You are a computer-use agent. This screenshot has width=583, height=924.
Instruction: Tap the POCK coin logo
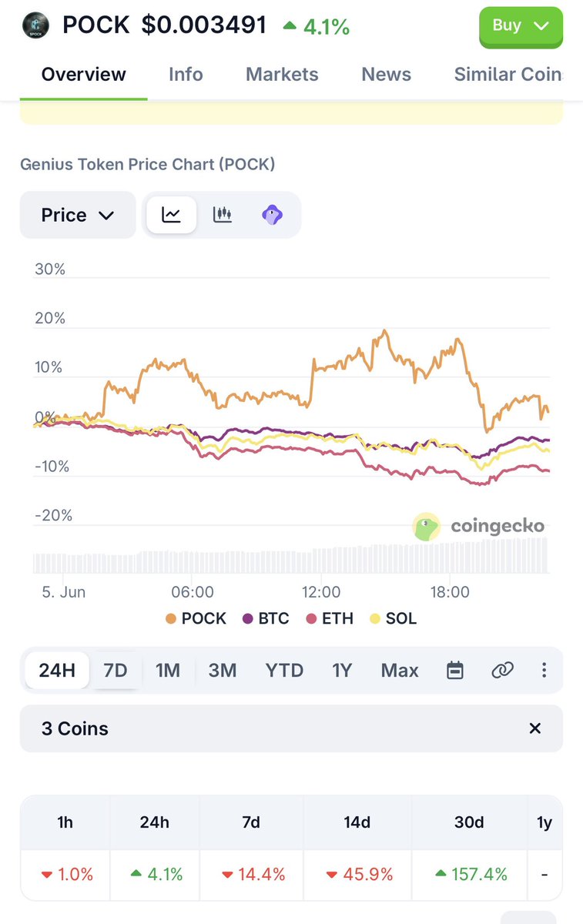click(35, 25)
